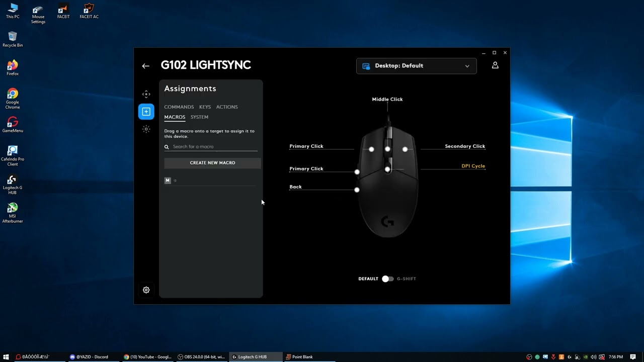Click the Middle Click assignment label

coord(387,99)
